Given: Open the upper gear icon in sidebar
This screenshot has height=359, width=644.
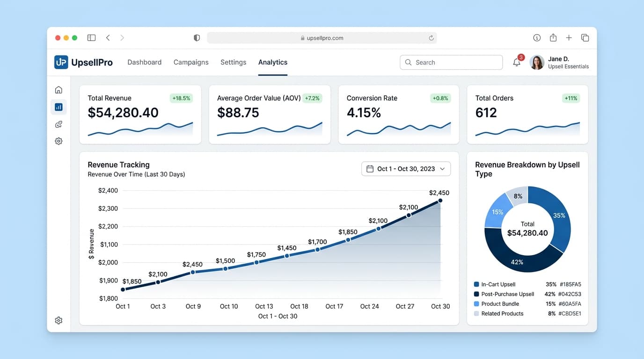Looking at the screenshot, I should coord(59,141).
